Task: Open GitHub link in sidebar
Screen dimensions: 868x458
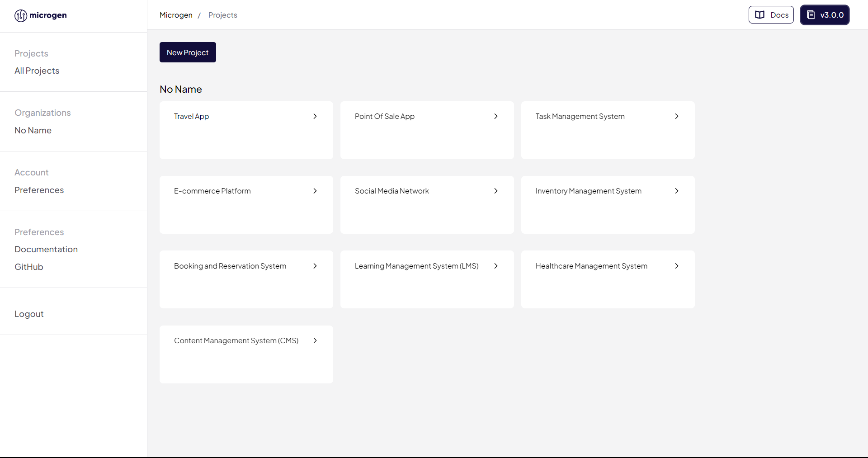Action: [x=29, y=267]
